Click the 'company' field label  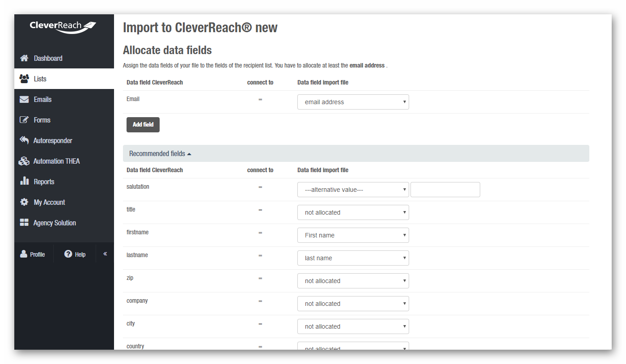click(x=137, y=301)
